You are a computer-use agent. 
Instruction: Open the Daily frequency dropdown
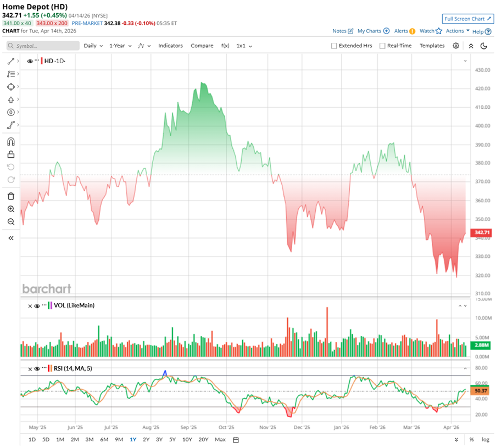[x=93, y=46]
